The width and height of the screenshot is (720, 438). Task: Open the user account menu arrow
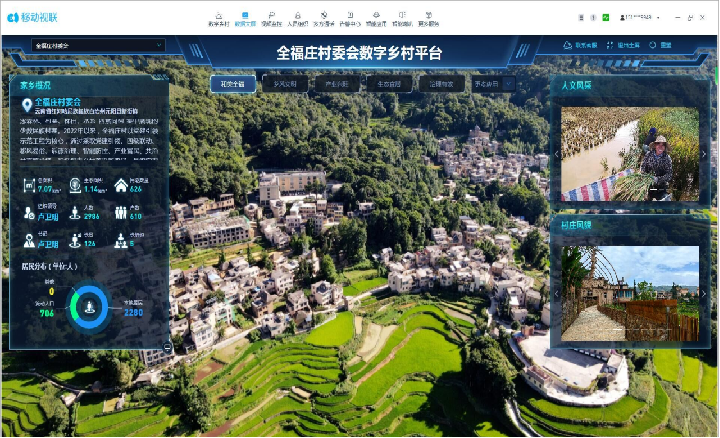pyautogui.click(x=658, y=17)
